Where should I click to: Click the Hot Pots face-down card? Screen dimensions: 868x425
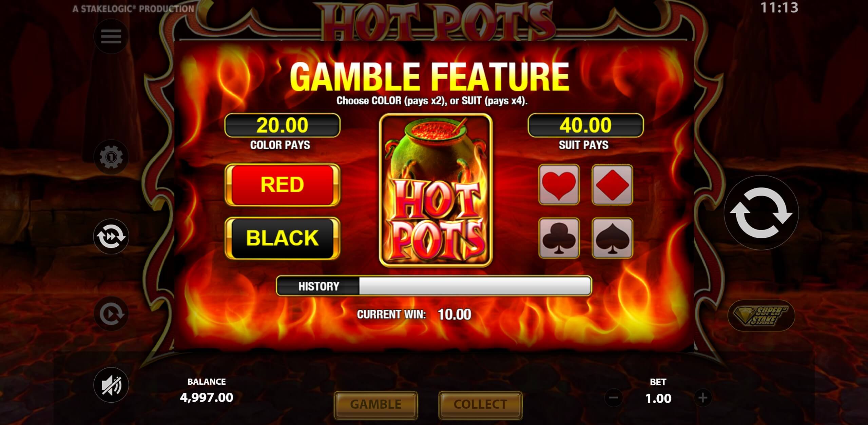[436, 190]
